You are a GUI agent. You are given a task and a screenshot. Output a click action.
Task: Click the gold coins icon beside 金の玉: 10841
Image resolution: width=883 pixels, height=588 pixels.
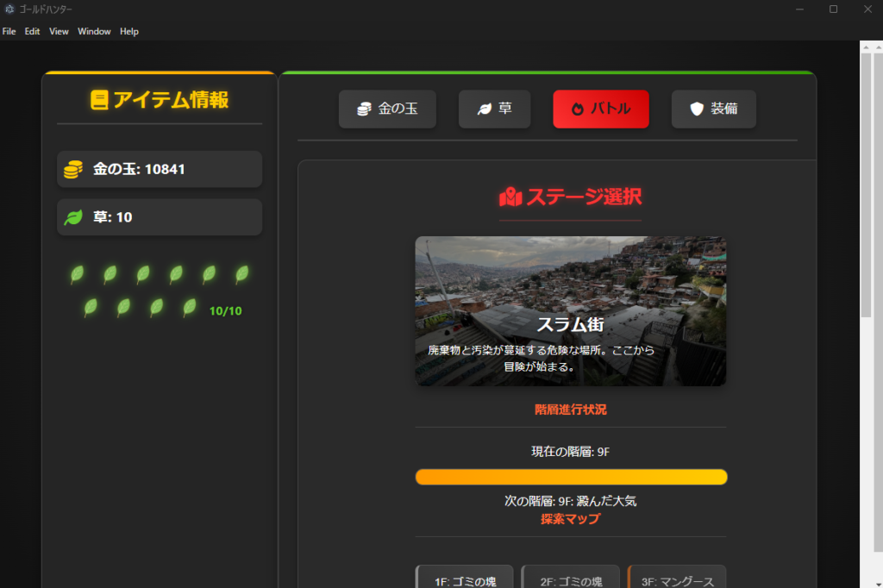[x=73, y=170]
